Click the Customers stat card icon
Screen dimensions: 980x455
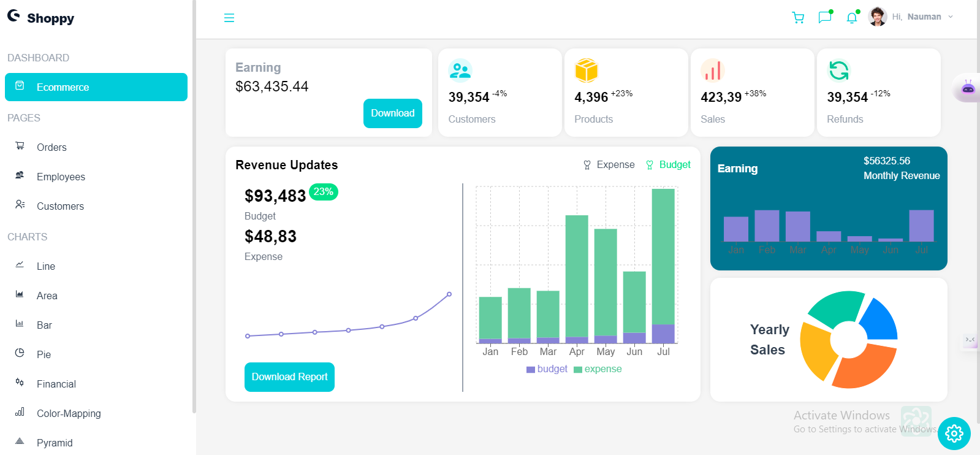(460, 71)
